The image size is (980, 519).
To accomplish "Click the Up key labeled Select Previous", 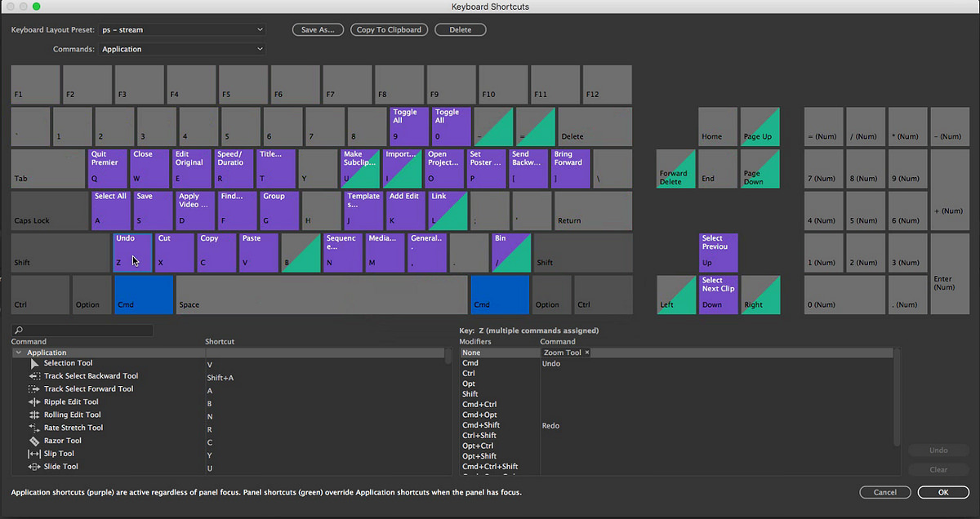I will (719, 252).
